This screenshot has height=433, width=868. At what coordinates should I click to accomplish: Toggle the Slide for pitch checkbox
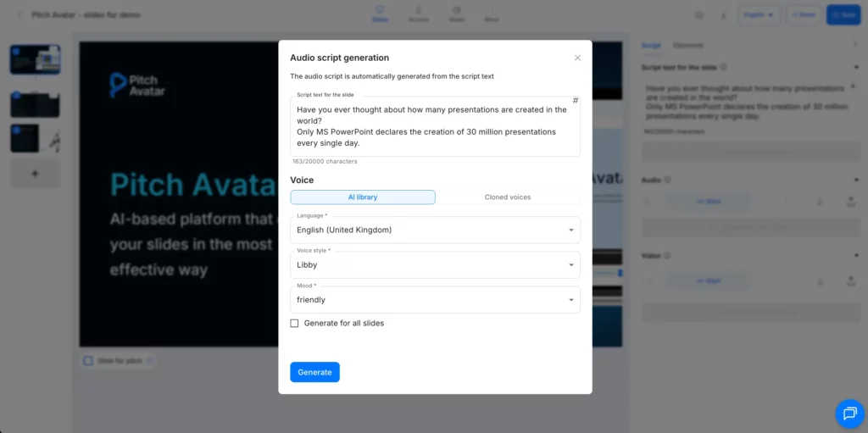click(88, 361)
